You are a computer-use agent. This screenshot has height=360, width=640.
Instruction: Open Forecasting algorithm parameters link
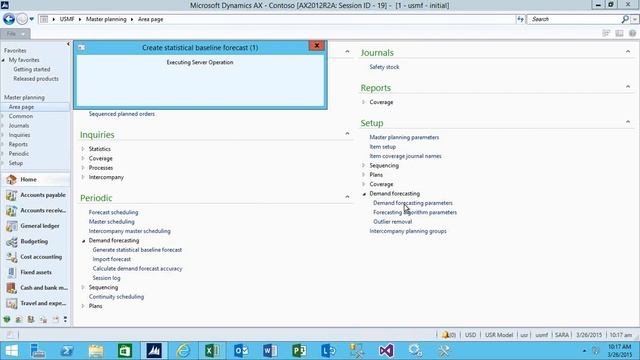(x=415, y=212)
